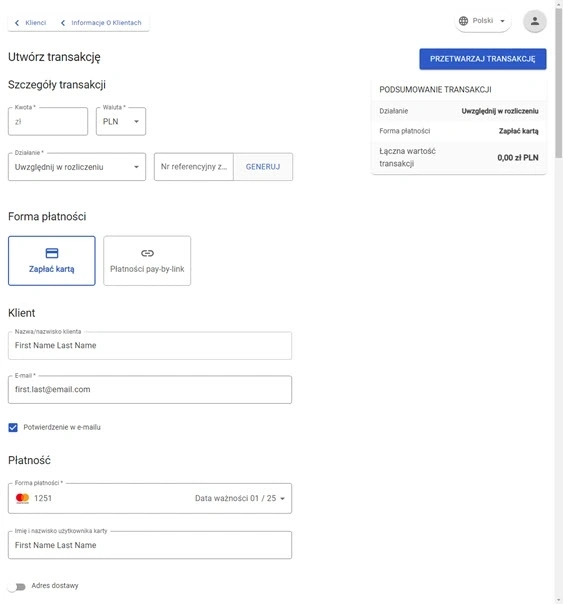Viewport: 563px width, 604px height.
Task: Enable the Adres dostawy toggle
Action: tap(17, 586)
